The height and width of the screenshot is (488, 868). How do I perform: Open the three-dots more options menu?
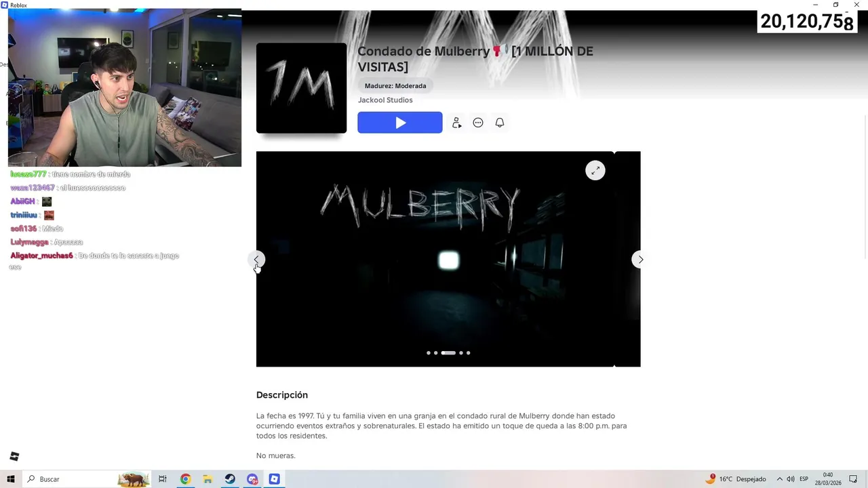click(x=478, y=123)
